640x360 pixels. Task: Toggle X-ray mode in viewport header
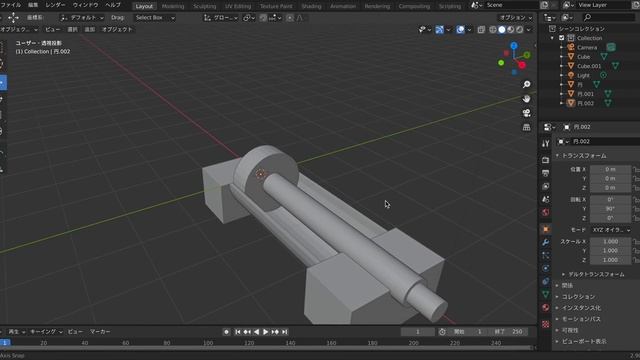coord(481,30)
